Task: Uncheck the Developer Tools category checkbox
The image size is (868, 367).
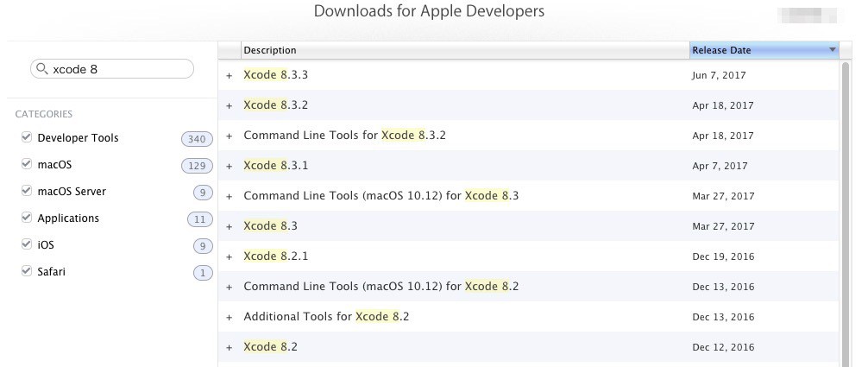Action: (x=27, y=137)
